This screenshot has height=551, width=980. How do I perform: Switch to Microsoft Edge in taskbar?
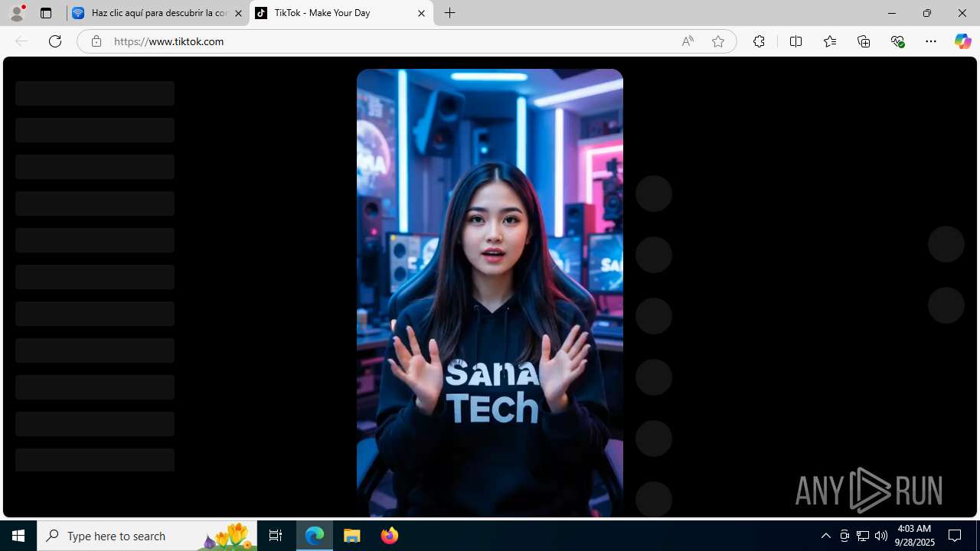(315, 536)
